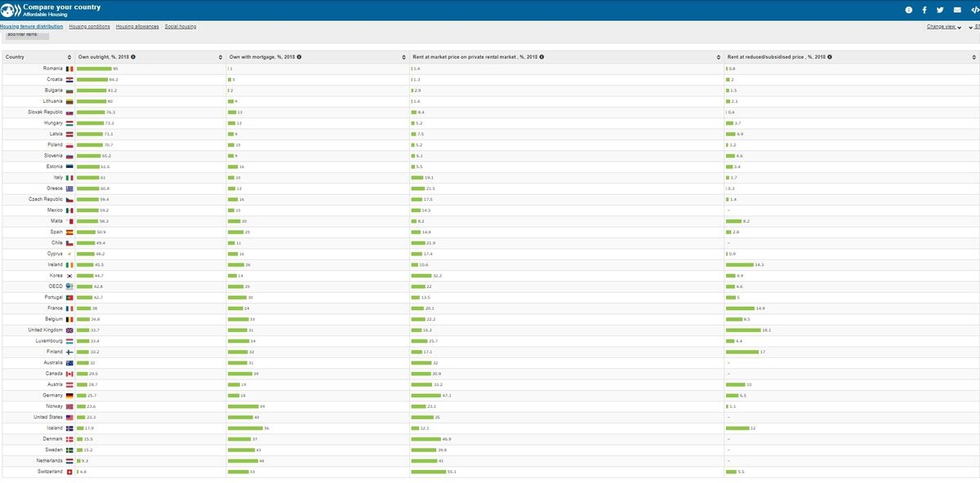The width and height of the screenshot is (980, 483).
Task: Open the language selector dropdown
Action: [973, 27]
